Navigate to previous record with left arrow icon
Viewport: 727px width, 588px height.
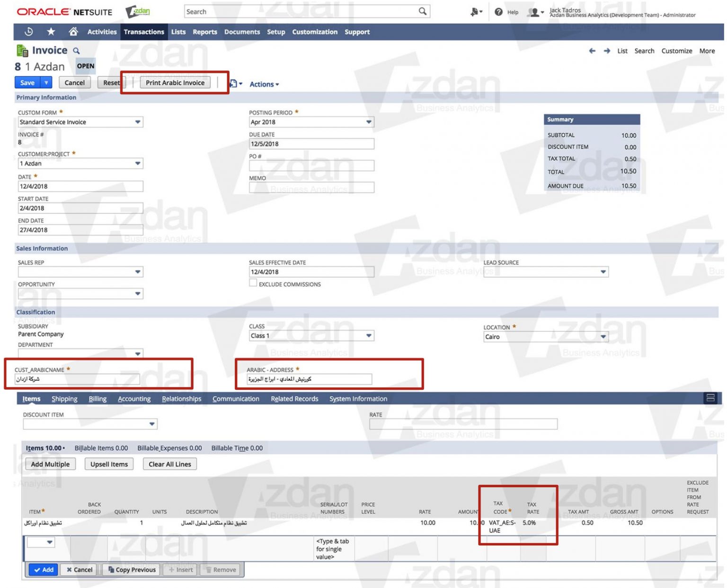pos(592,51)
